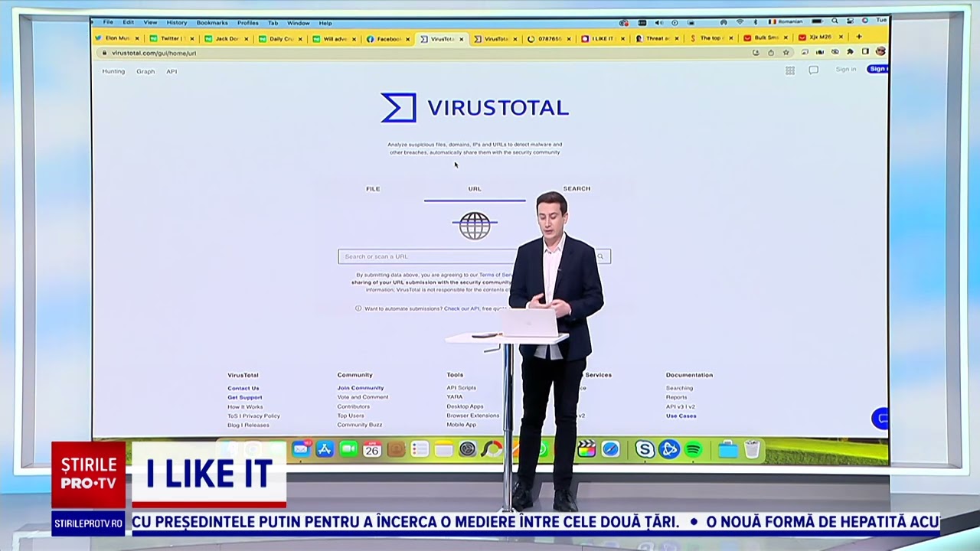Screen dimensions: 980x551
Task: Switch to the Threat tab
Action: coord(658,38)
